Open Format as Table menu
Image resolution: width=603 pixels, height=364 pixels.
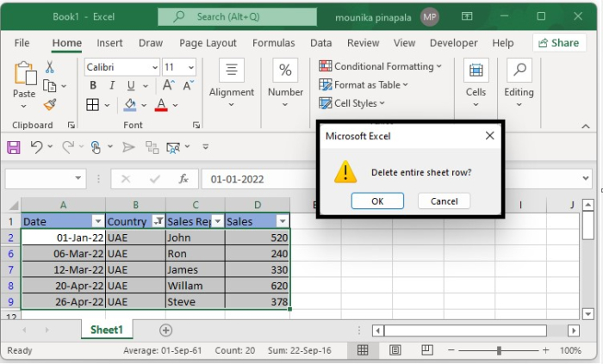tap(364, 85)
